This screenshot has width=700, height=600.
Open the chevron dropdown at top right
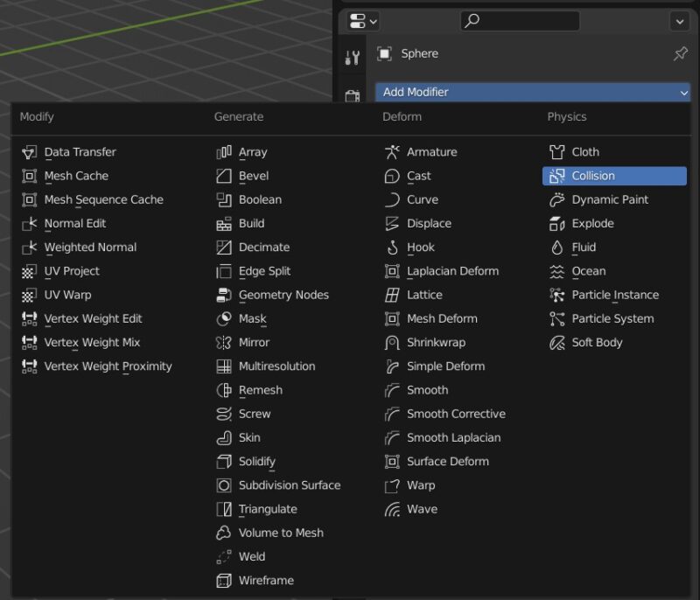pyautogui.click(x=681, y=20)
